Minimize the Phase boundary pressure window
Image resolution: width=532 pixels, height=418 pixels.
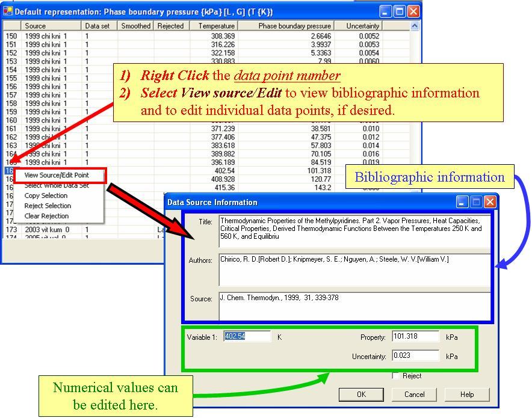tap(386, 11)
